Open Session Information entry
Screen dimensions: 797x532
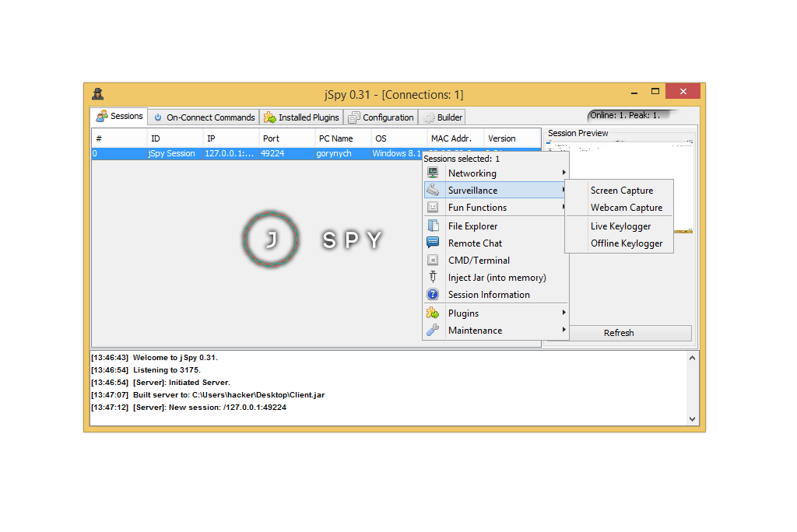[x=496, y=294]
